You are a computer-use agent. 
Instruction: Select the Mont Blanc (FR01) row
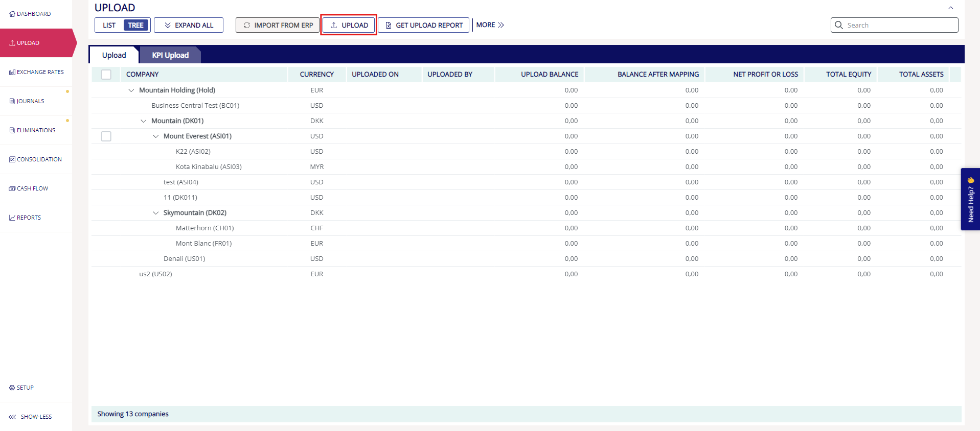click(526, 244)
